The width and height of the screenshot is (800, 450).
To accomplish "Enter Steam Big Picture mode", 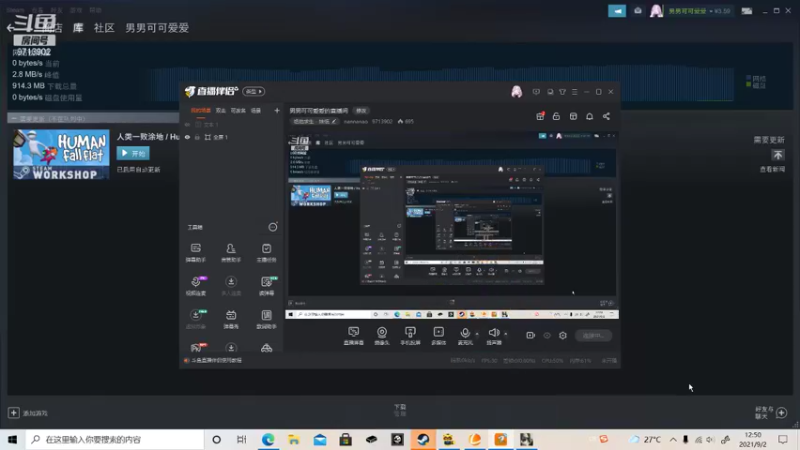I will coord(746,11).
